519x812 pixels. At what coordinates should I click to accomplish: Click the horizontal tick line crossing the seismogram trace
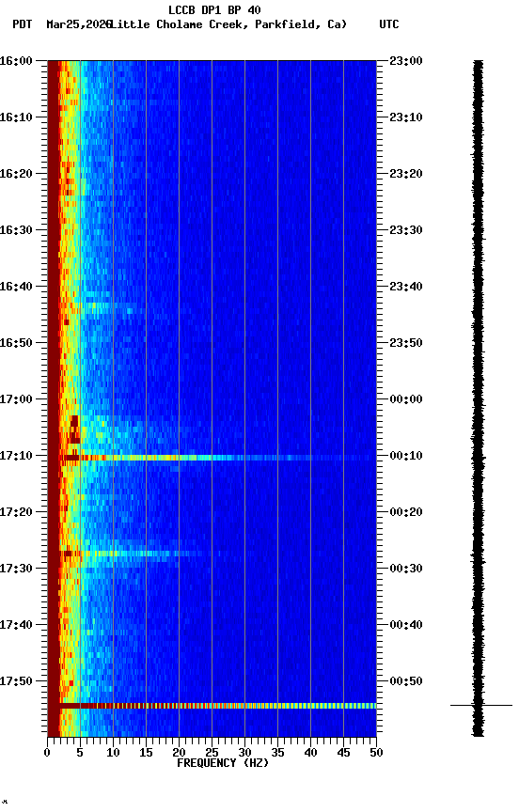click(x=481, y=705)
